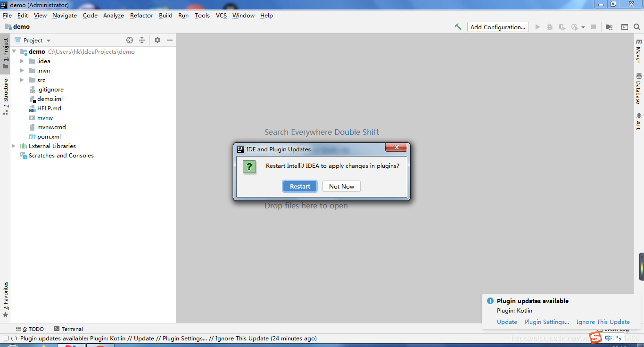Open the Window menu
This screenshot has height=347, width=644.
243,15
